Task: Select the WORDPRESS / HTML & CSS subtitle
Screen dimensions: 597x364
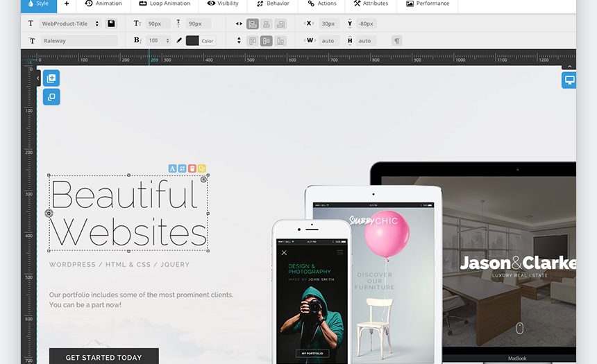Action: pos(119,265)
